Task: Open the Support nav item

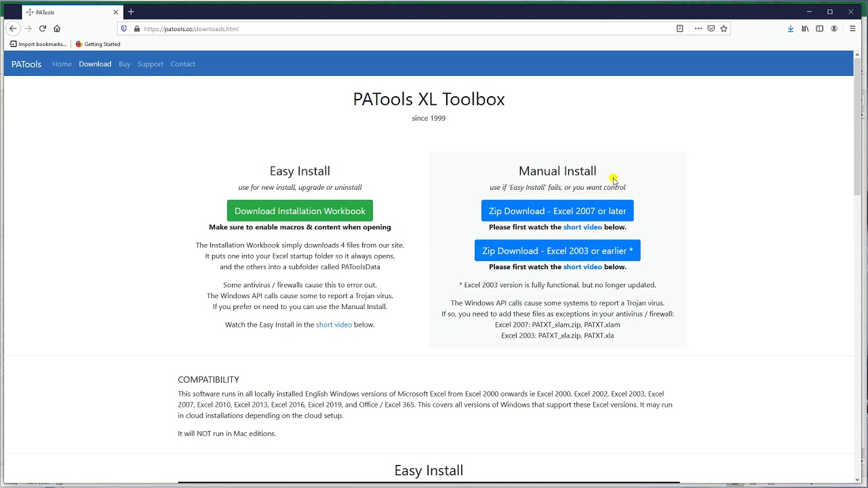Action: pos(151,64)
